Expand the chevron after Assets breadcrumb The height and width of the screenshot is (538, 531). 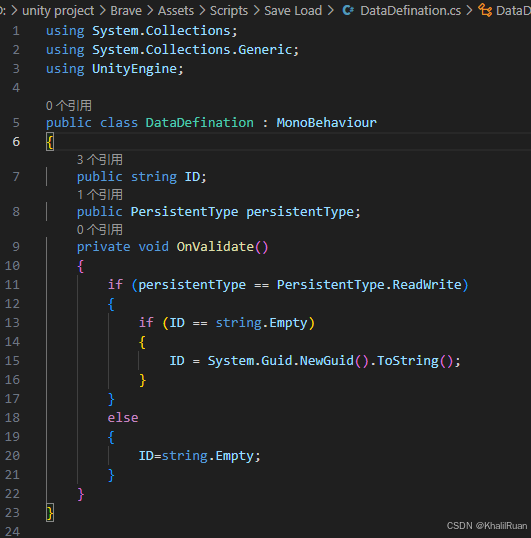click(x=202, y=11)
